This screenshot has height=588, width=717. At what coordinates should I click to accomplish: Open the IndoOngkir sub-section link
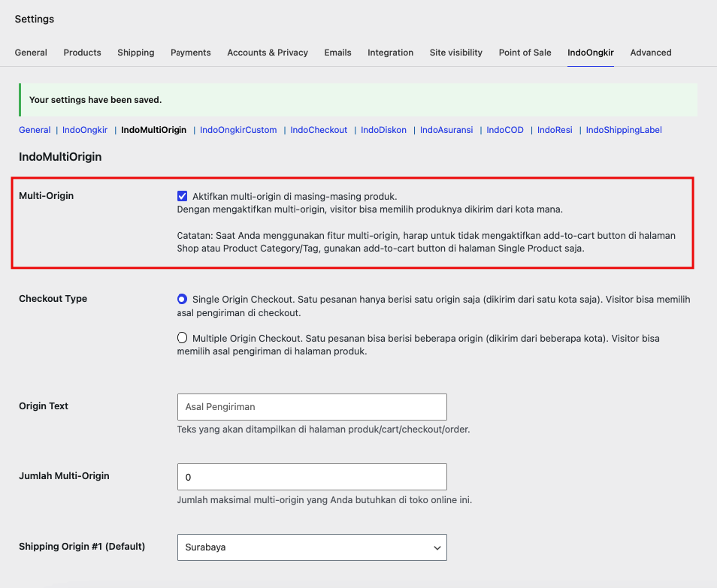[85, 130]
